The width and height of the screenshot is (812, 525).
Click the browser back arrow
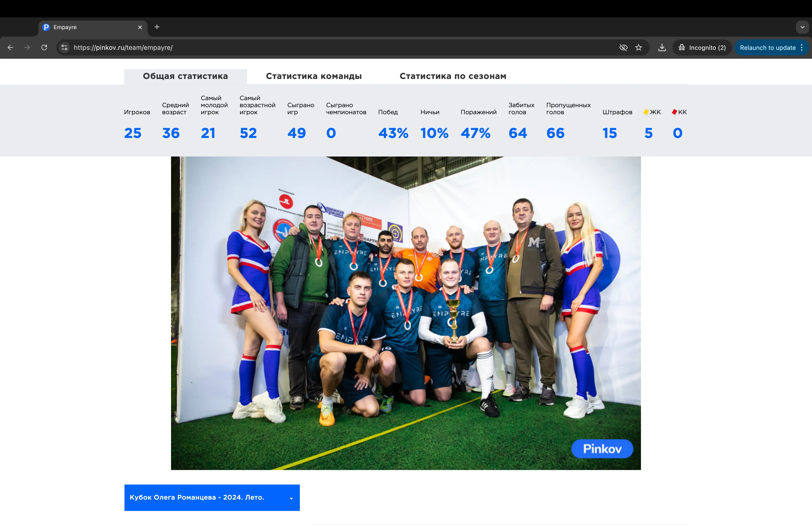point(11,48)
